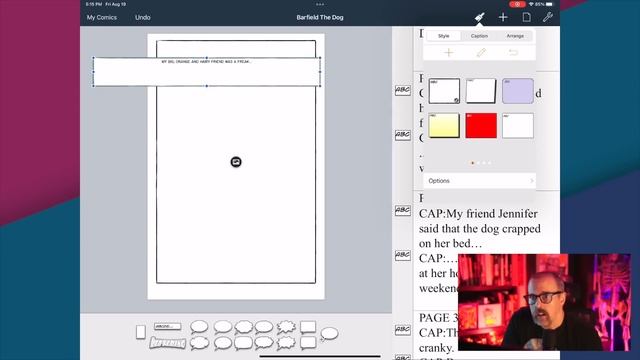Switch to the Arrange tab
Viewport: 640px width, 360px height.
tap(515, 36)
